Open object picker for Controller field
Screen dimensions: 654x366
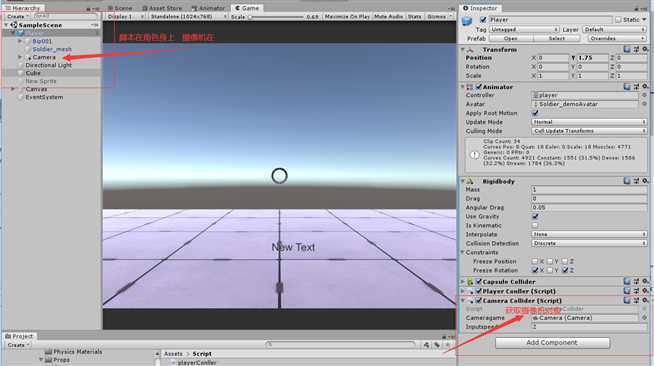coord(644,95)
